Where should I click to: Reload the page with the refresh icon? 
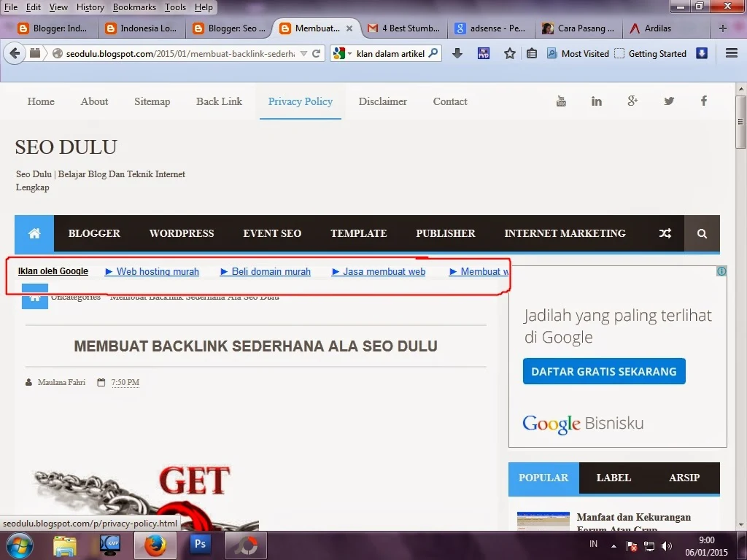click(316, 53)
